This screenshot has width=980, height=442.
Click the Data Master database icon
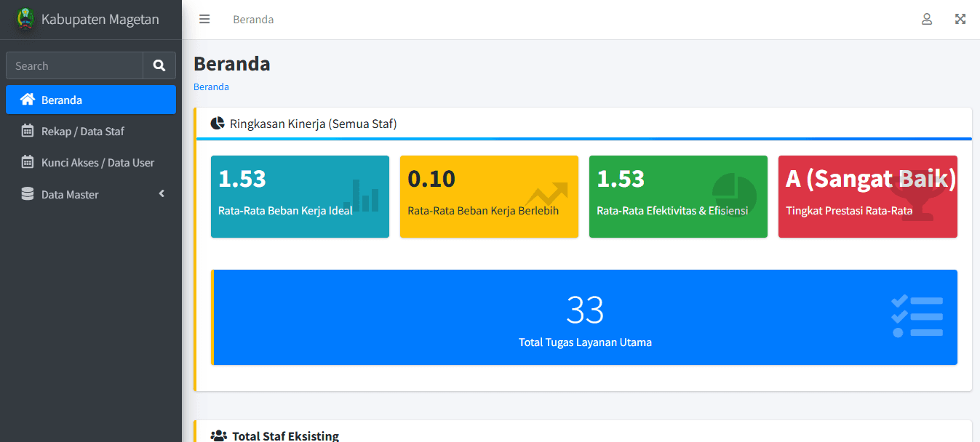click(28, 194)
